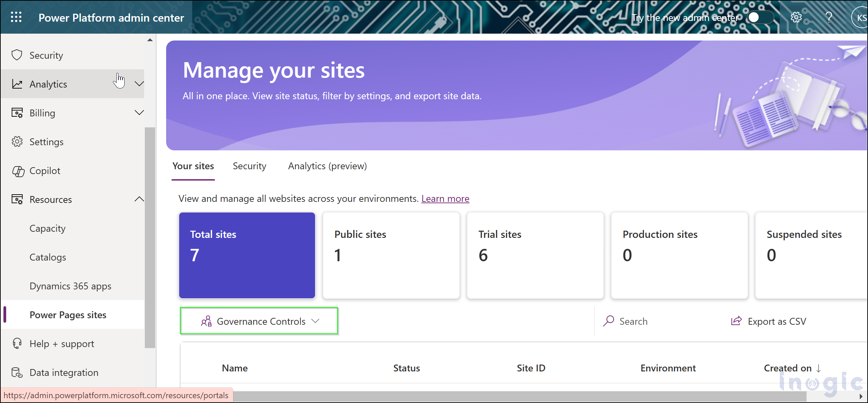Click horizontal scrollbar right arrow

tap(861, 396)
